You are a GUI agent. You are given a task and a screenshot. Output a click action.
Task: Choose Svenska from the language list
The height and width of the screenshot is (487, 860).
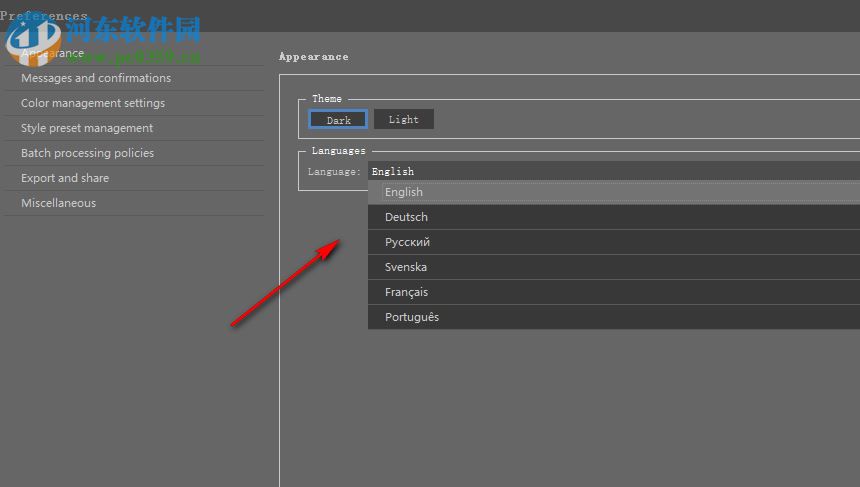point(614,267)
